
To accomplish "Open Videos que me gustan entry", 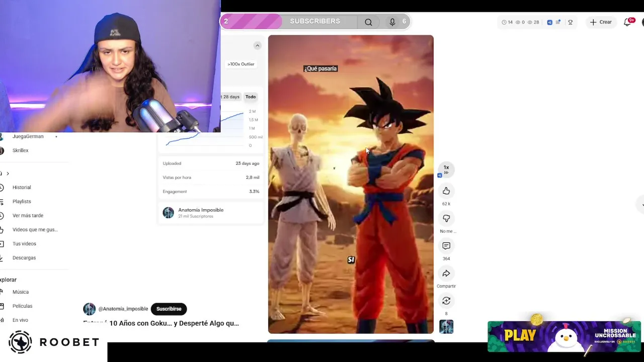I will [35, 229].
